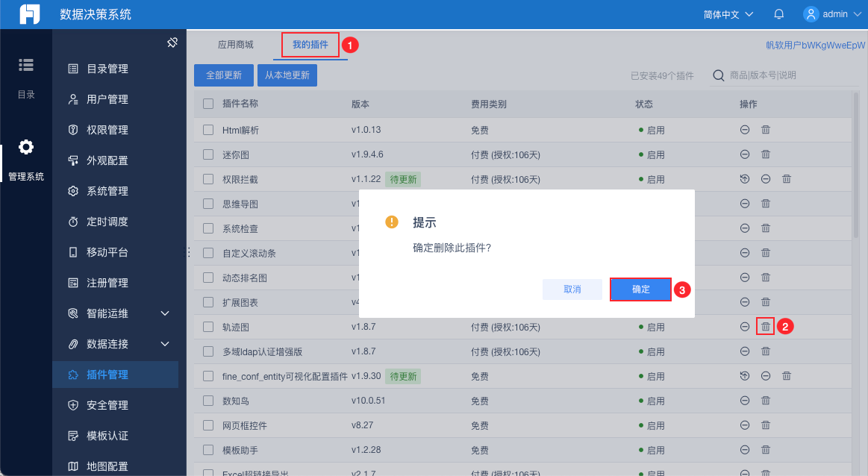Disable the Html解析 plugin via circle-minus icon
Image resolution: width=868 pixels, height=476 pixels.
(x=745, y=130)
